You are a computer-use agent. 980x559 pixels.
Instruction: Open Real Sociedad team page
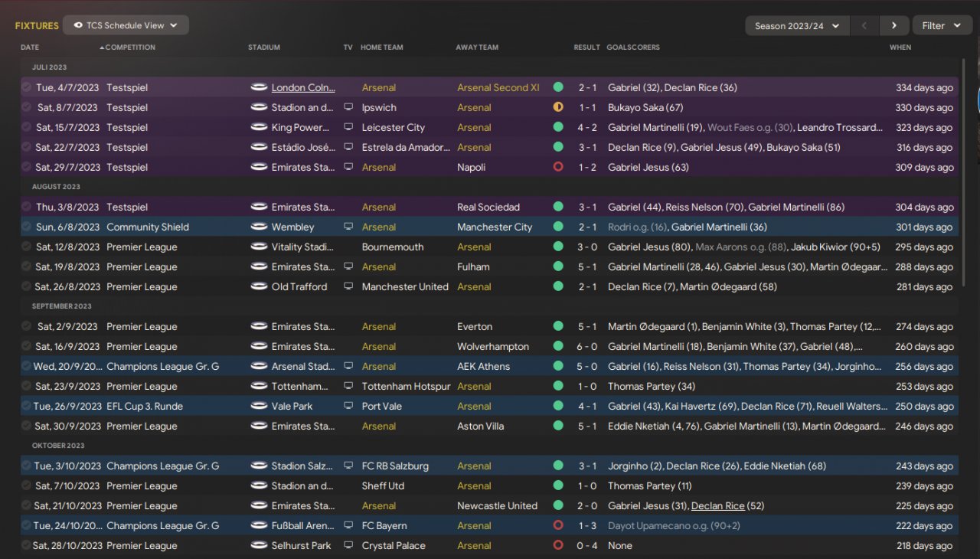[x=488, y=208]
